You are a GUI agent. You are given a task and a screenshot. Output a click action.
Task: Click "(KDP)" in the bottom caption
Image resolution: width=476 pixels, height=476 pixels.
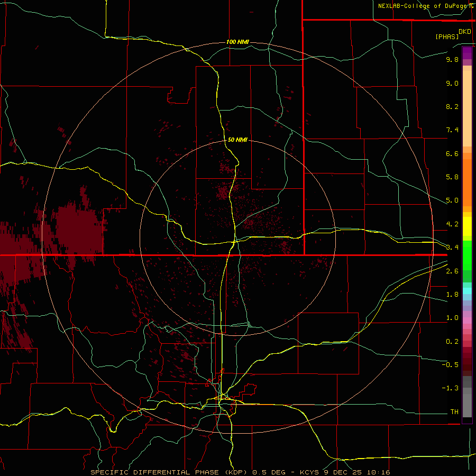(x=237, y=472)
